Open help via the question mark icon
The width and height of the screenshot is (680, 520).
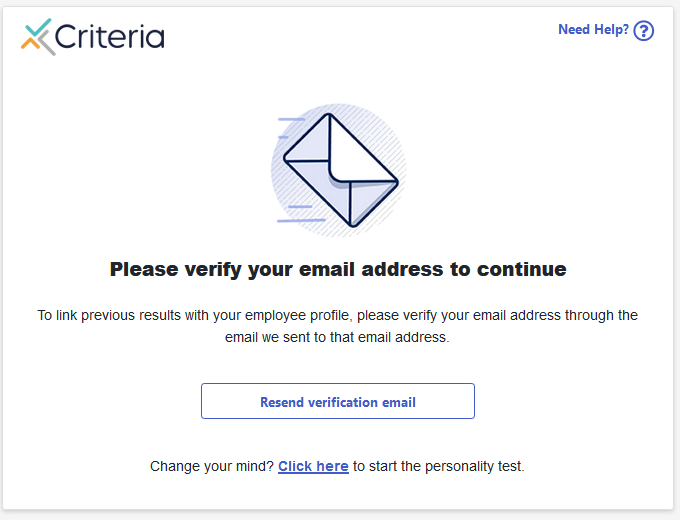[644, 31]
